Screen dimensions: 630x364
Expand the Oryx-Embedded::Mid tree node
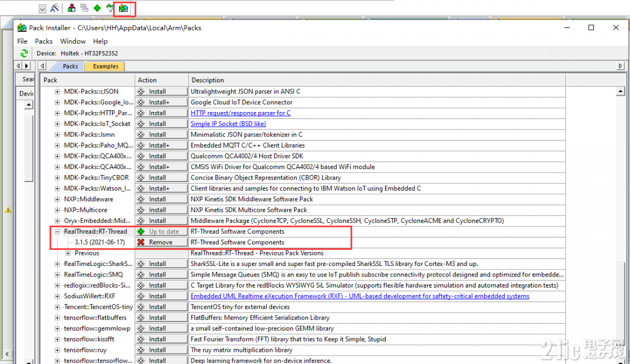(x=57, y=221)
